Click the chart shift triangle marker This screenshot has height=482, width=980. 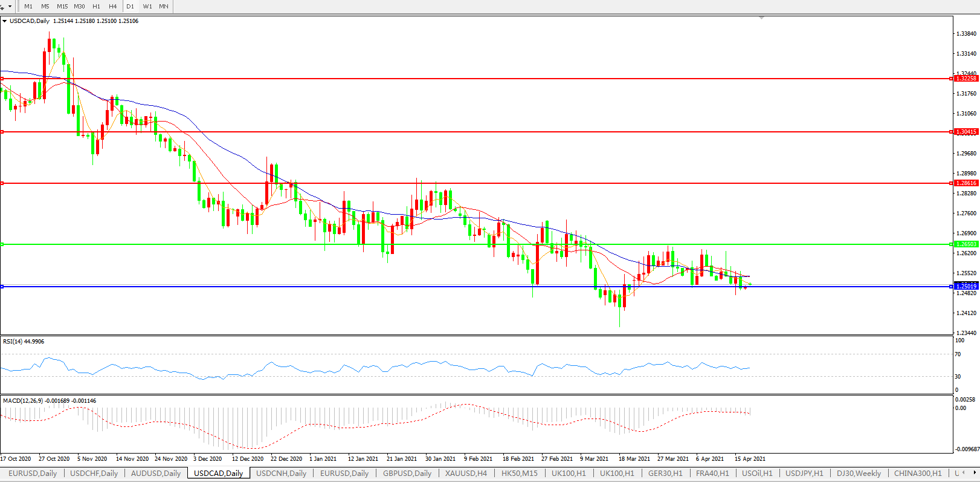(x=761, y=18)
